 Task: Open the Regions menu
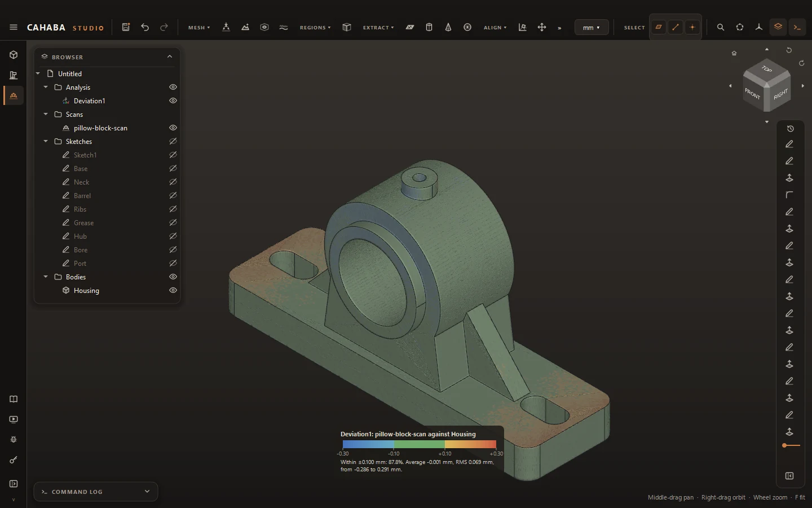pyautogui.click(x=315, y=27)
